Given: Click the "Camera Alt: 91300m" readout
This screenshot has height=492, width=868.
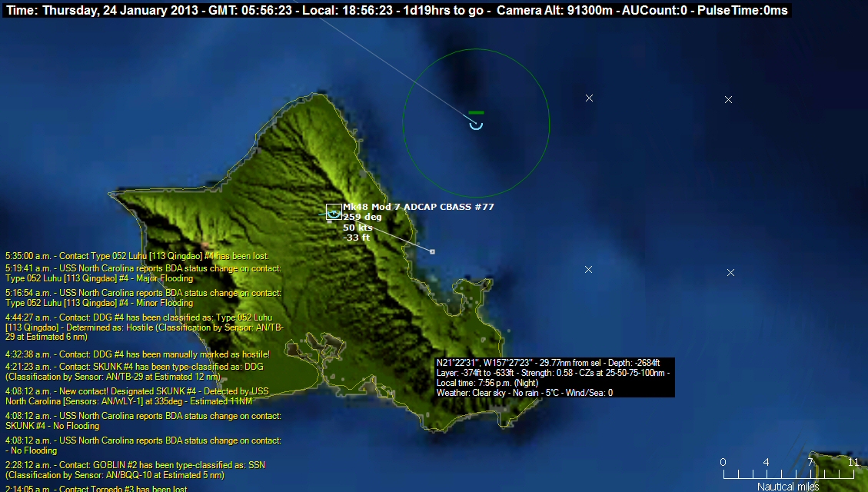Looking at the screenshot, I should pyautogui.click(x=554, y=11).
